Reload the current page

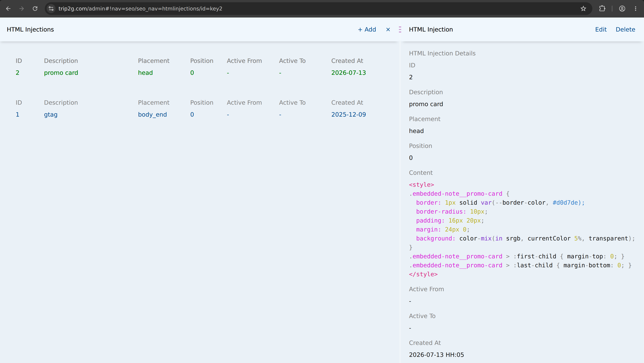click(x=35, y=9)
